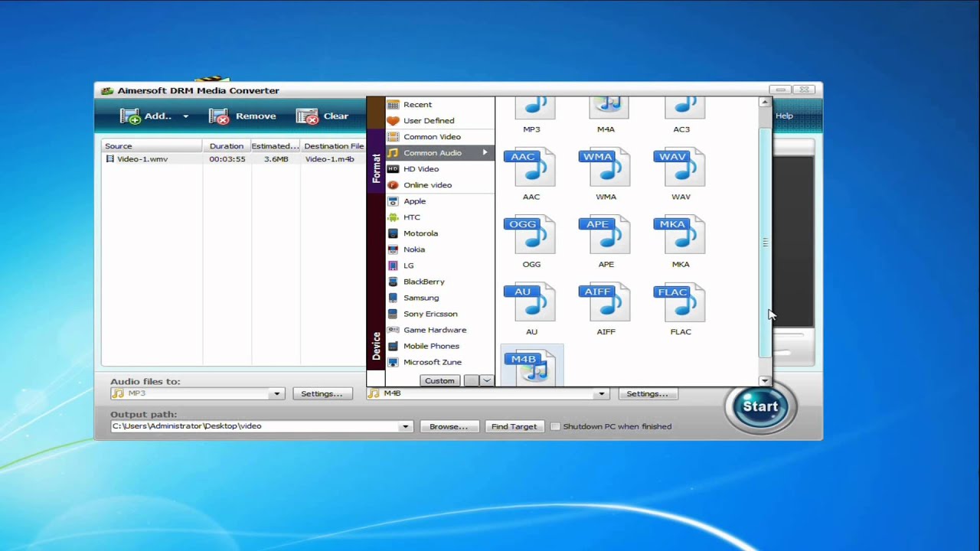Screen dimensions: 980x551
Task: Open the Mobile Phones category
Action: pyautogui.click(x=440, y=345)
